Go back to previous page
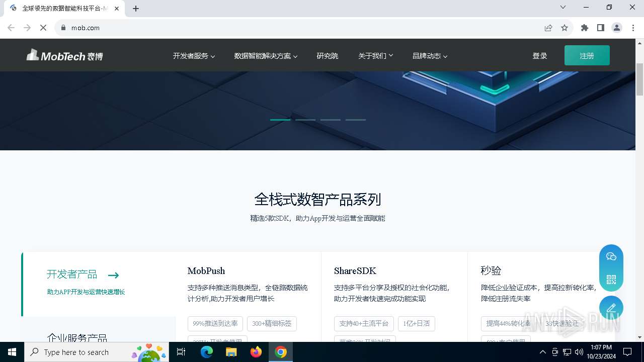The height and width of the screenshot is (362, 644). [11, 28]
